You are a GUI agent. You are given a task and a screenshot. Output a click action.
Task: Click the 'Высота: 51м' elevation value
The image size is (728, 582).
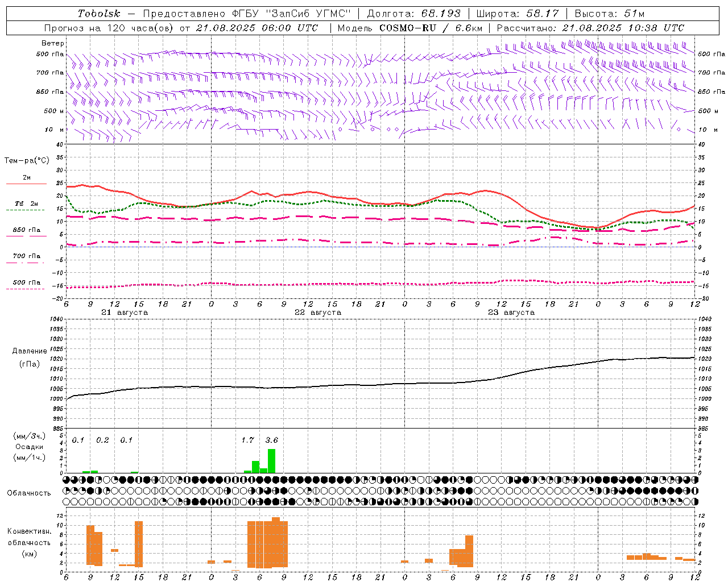tap(609, 14)
